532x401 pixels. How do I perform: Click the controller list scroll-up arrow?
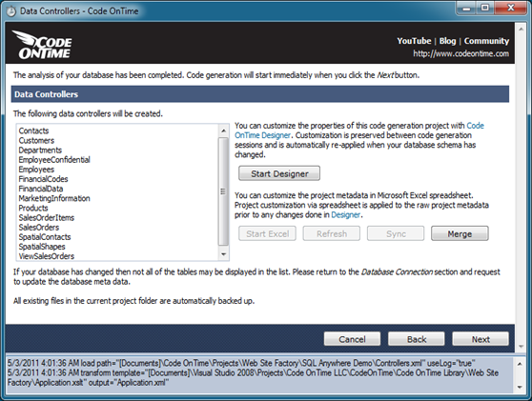click(x=223, y=130)
